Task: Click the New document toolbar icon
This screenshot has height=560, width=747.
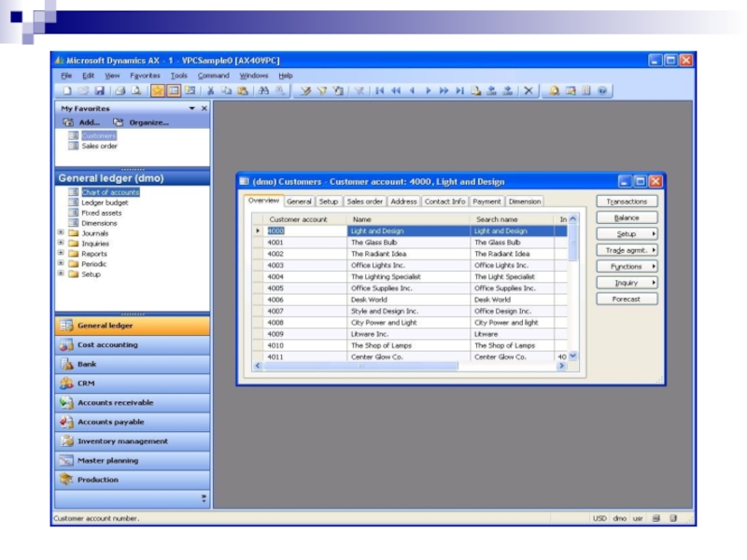Action: tap(67, 91)
